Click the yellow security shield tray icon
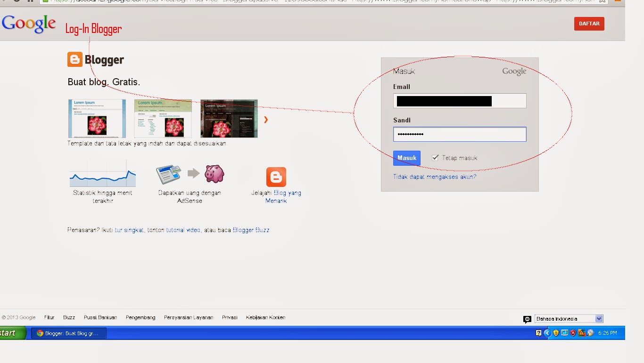Screen dimensions: 644x363 pos(556,333)
